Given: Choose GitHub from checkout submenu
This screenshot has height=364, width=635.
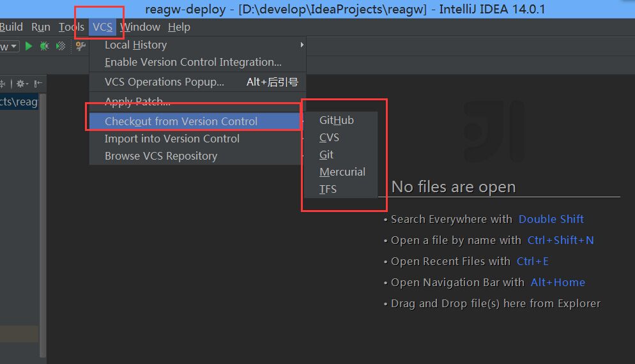Looking at the screenshot, I should (337, 120).
